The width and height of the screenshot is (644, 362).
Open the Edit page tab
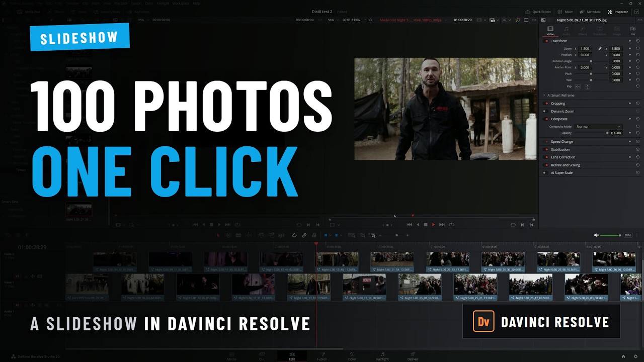(292, 356)
